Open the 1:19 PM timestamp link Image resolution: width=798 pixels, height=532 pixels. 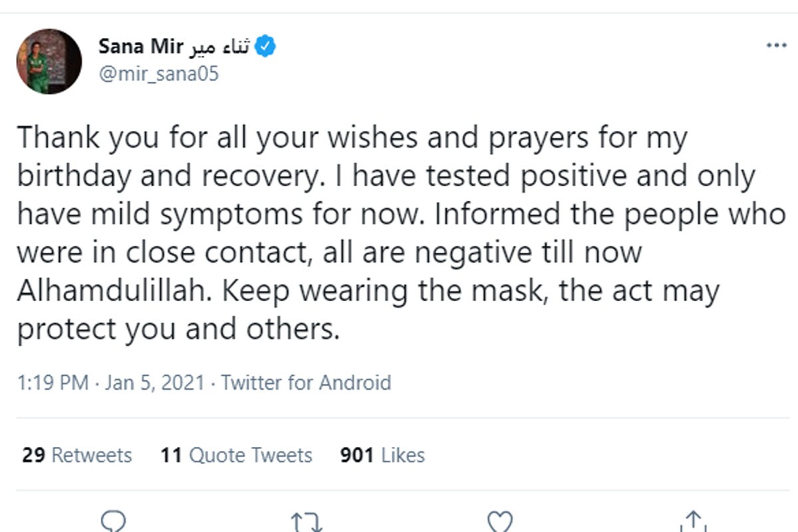pos(52,383)
